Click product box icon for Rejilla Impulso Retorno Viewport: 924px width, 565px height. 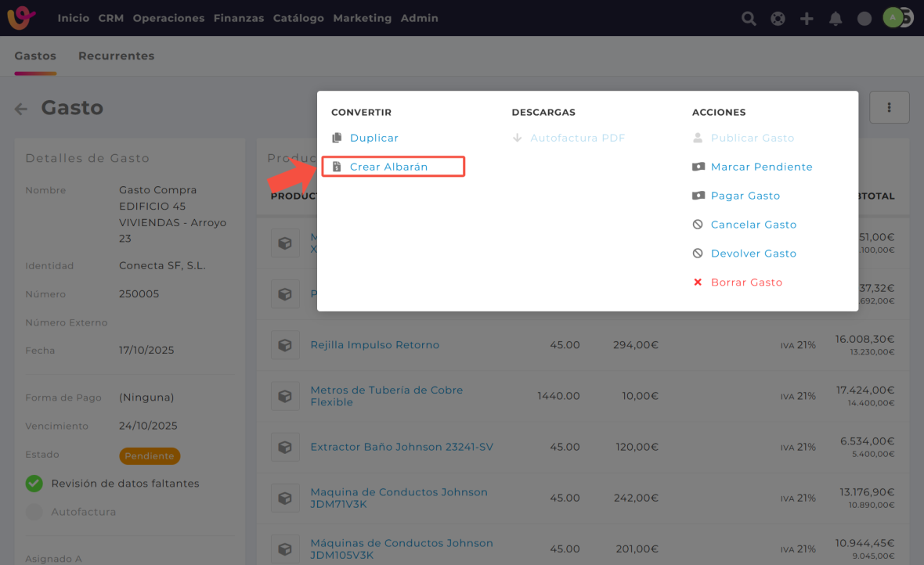[x=285, y=345]
